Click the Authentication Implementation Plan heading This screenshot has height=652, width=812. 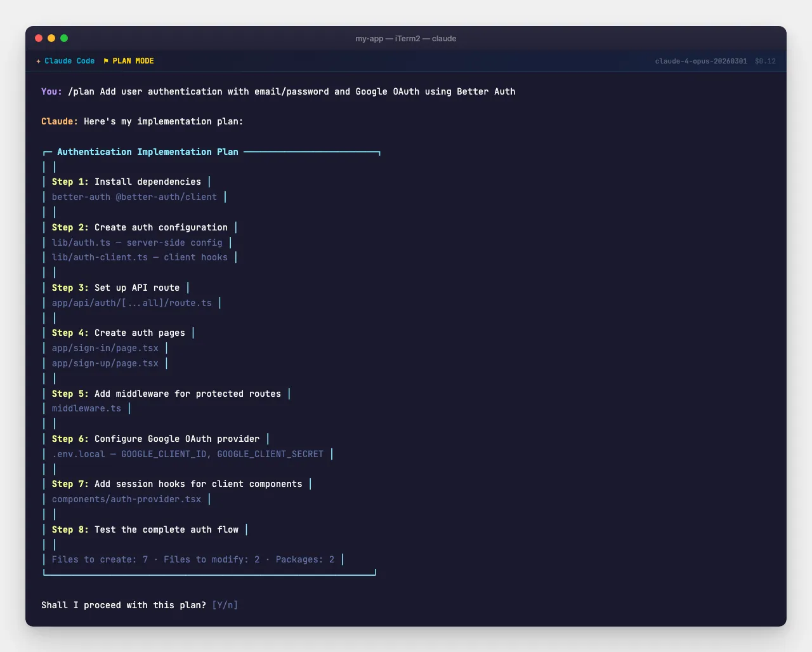[x=148, y=152]
